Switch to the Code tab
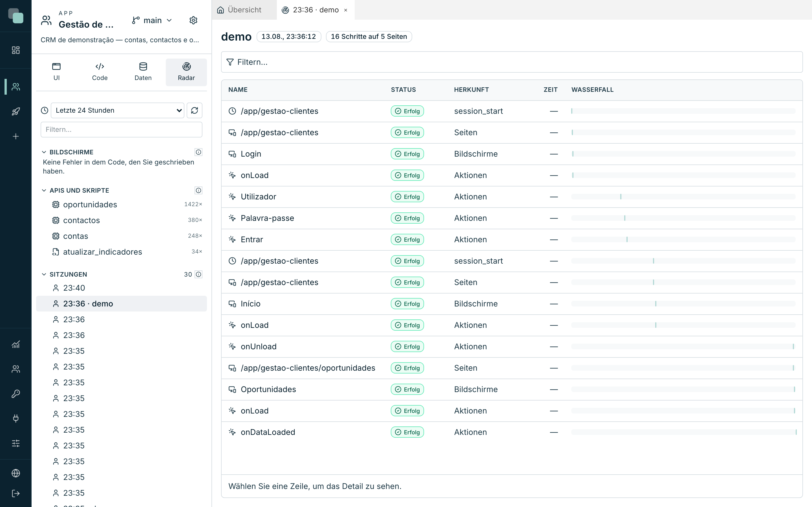 pos(100,72)
